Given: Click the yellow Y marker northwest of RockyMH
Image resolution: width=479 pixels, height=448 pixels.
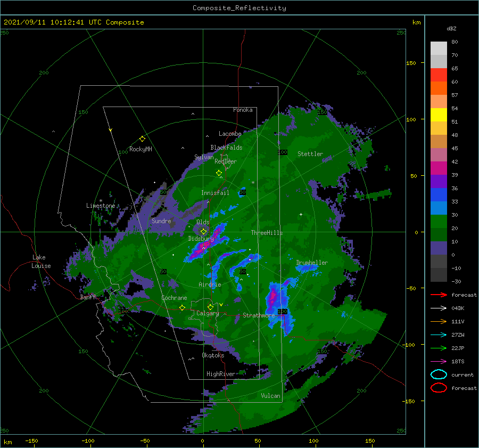Looking at the screenshot, I should click(111, 130).
